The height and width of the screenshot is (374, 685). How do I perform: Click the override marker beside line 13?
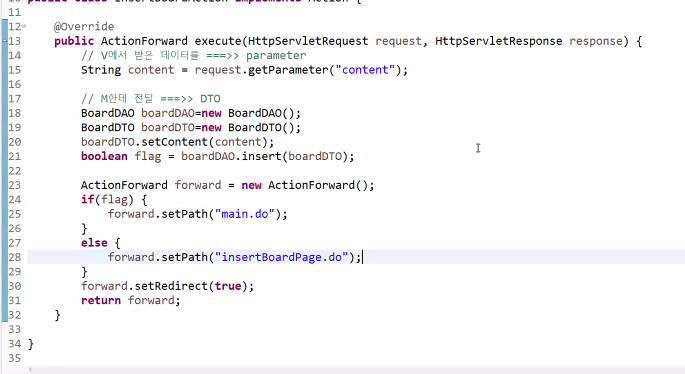point(4,41)
